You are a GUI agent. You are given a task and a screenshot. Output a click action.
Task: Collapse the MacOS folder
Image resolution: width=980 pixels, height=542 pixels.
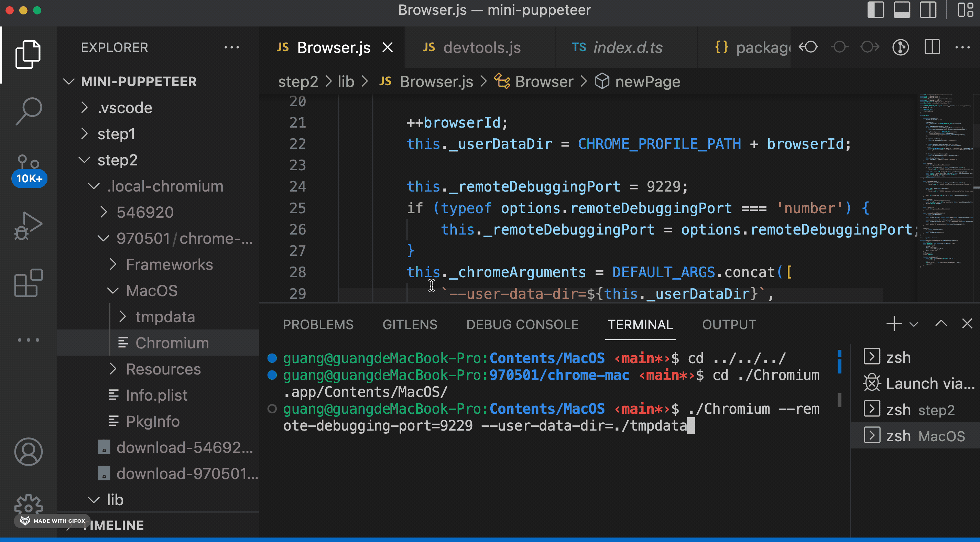[151, 291]
